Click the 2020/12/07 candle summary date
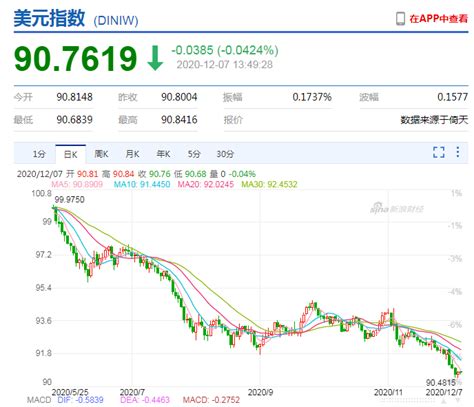This screenshot has height=407, width=474. [x=40, y=174]
